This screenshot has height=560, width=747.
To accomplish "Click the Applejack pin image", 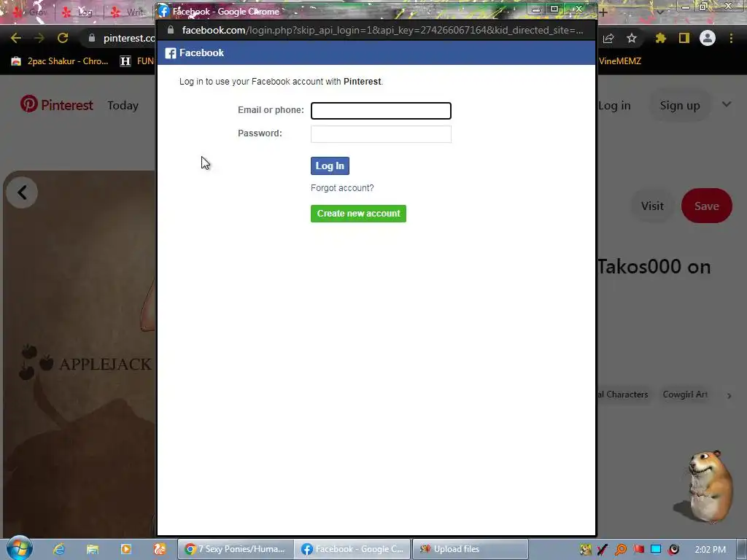I will tap(80, 354).
